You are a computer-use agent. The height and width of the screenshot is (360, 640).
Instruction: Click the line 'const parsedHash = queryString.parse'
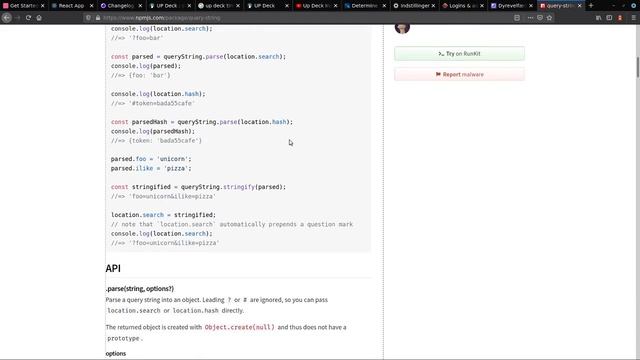202,122
